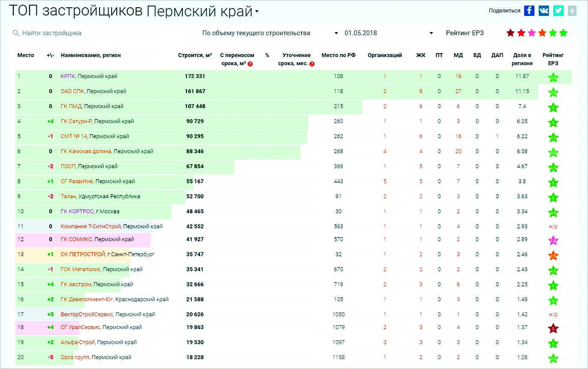Open the ОАО СПК developer link
Screen dimensions: 588x369
(72, 91)
